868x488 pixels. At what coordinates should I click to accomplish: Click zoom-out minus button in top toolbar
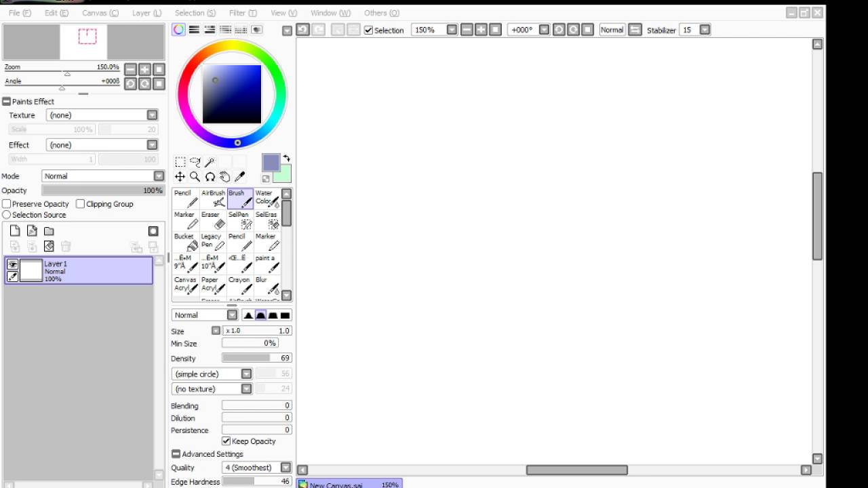point(467,30)
